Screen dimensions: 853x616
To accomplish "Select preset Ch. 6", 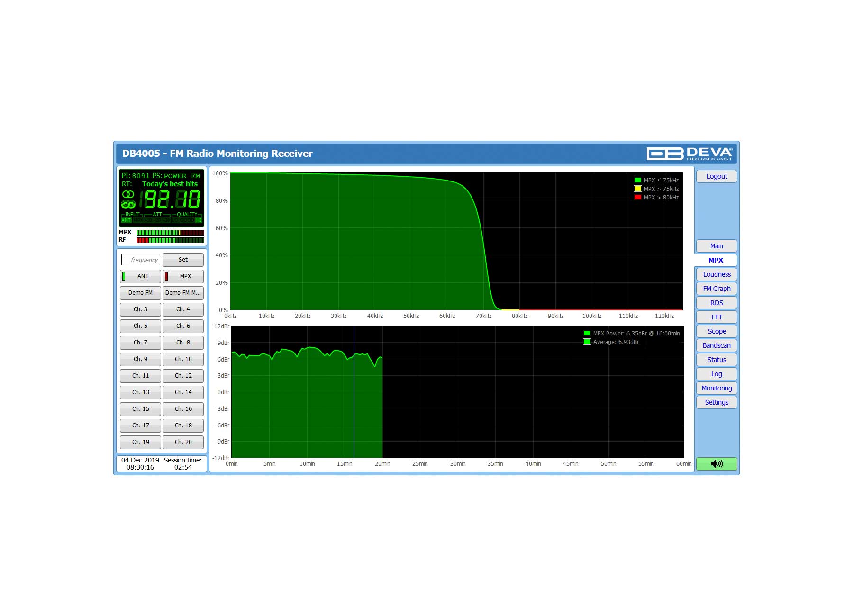I will 183,326.
